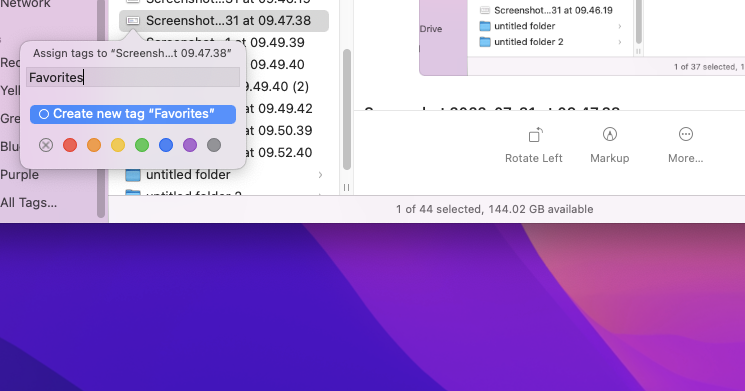Screen dimensions: 745x391
Task: Expand untitled folder chevron in preview thumbnail
Action: (x=620, y=26)
